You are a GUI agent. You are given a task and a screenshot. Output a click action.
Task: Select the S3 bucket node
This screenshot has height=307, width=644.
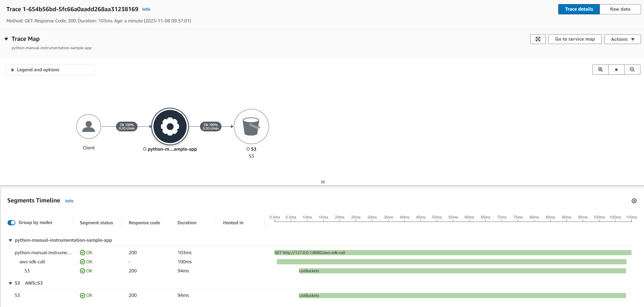[251, 126]
